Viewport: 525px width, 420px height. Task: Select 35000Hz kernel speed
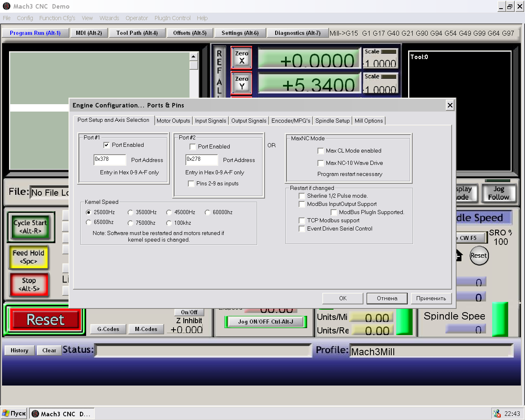point(130,212)
